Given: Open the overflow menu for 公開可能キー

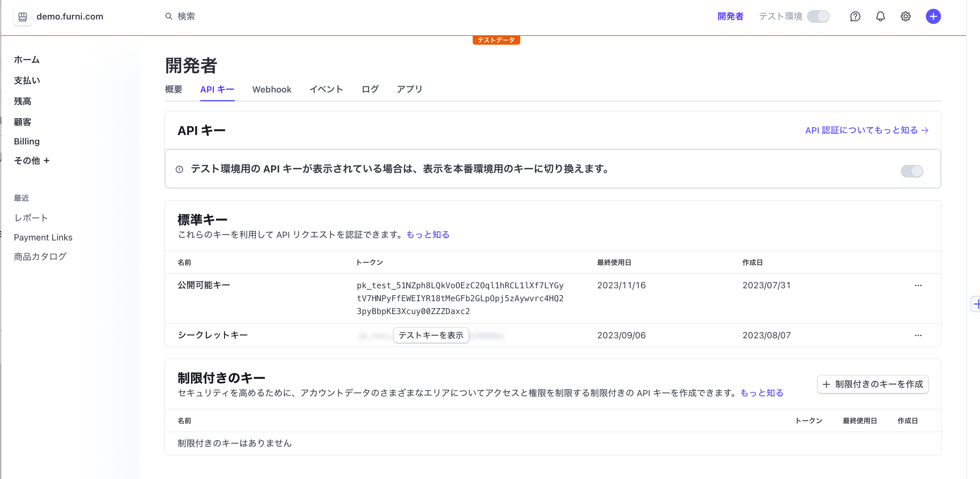Looking at the screenshot, I should click(919, 285).
